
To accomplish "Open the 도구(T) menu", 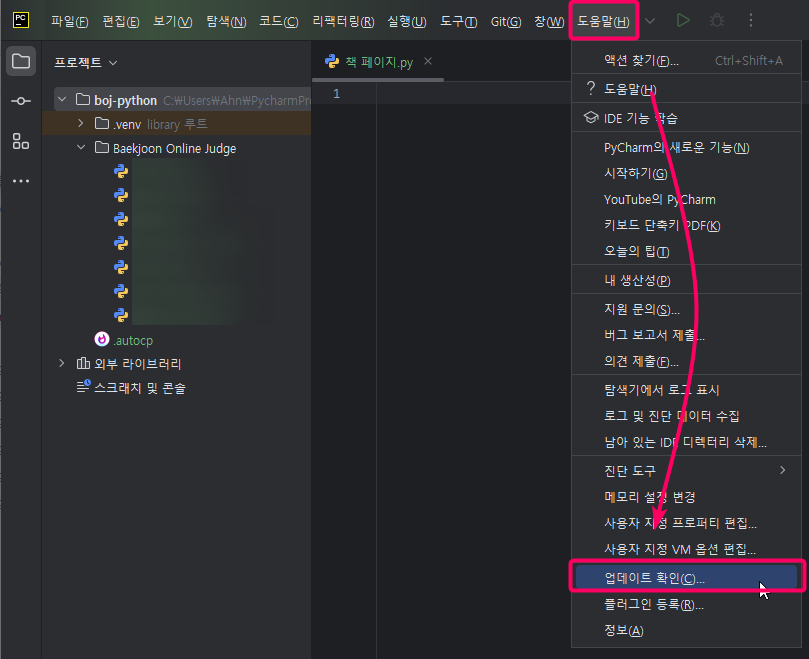I will 458,22.
